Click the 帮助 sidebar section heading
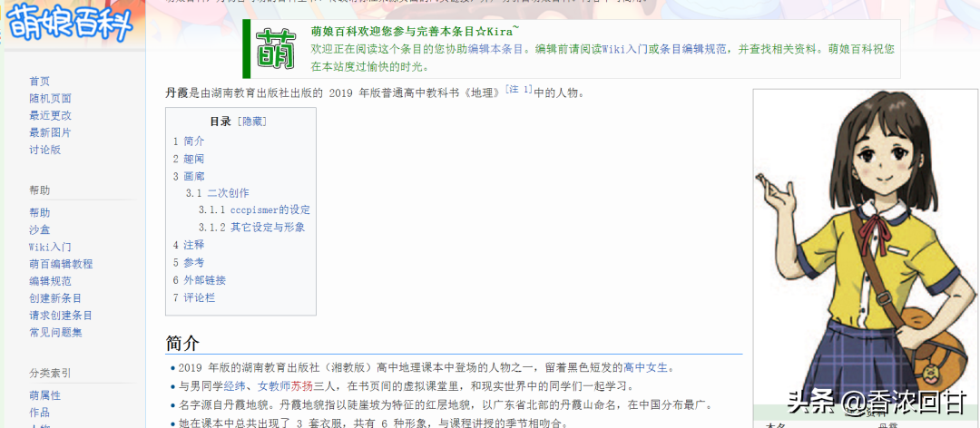This screenshot has height=428, width=980. (x=39, y=190)
